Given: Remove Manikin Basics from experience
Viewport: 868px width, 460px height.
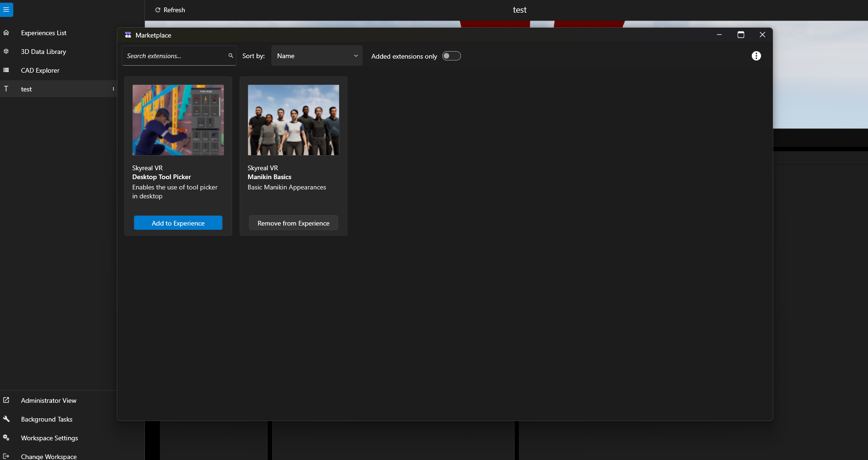Looking at the screenshot, I should pos(293,223).
